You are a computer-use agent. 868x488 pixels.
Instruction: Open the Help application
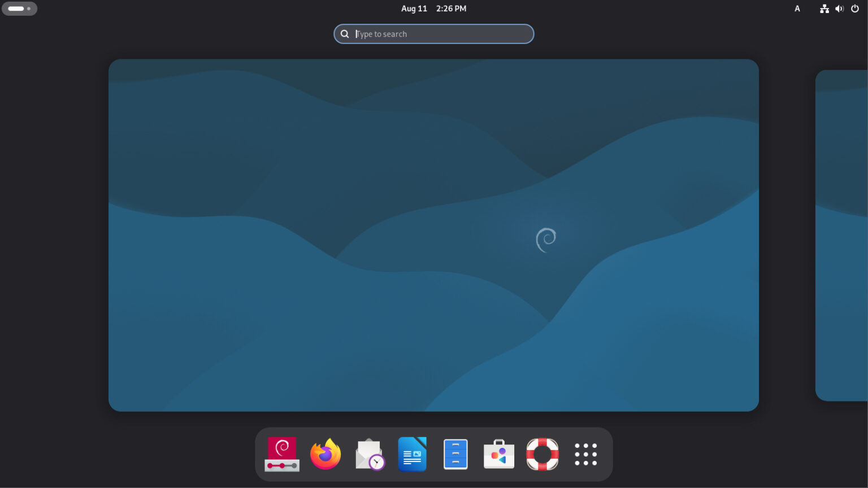[542, 454]
